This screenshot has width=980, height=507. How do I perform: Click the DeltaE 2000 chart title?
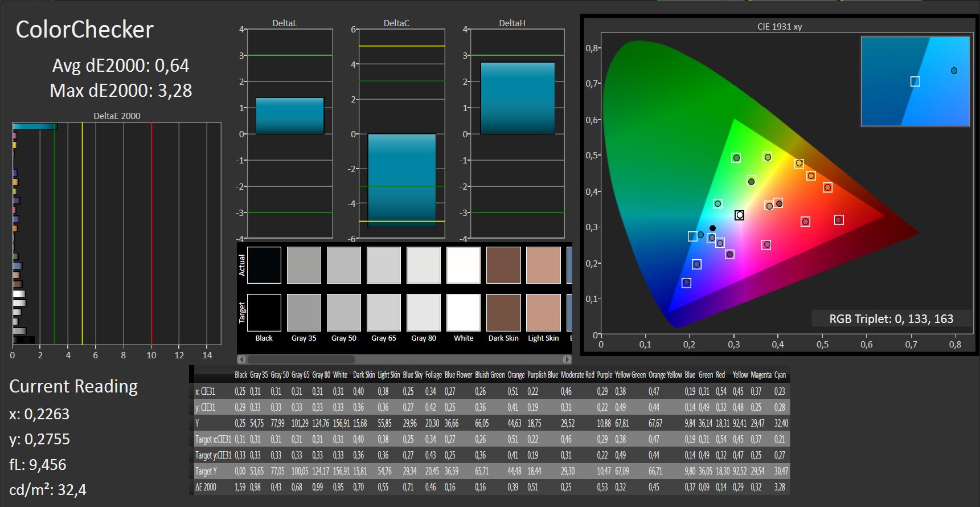click(x=117, y=116)
